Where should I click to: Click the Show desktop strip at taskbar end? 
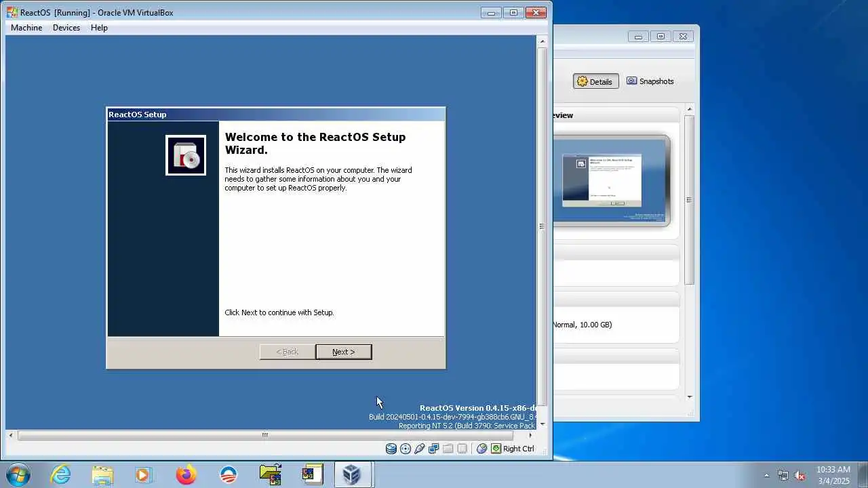click(863, 475)
